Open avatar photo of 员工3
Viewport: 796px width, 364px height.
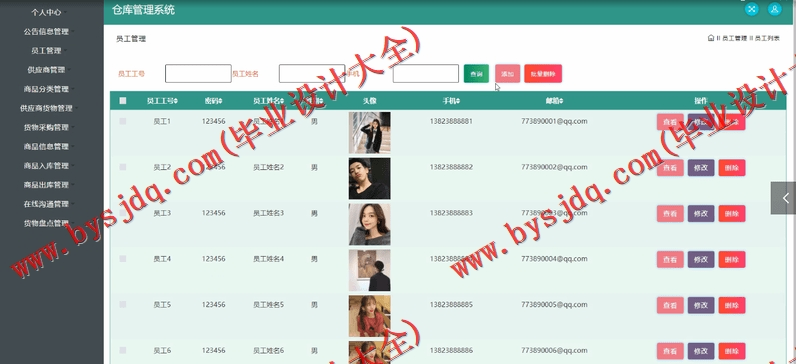370,224
